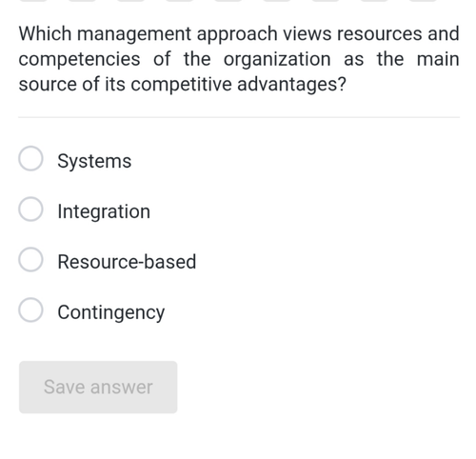Click the divider line under the question
This screenshot has height=459, width=476.
(x=239, y=117)
